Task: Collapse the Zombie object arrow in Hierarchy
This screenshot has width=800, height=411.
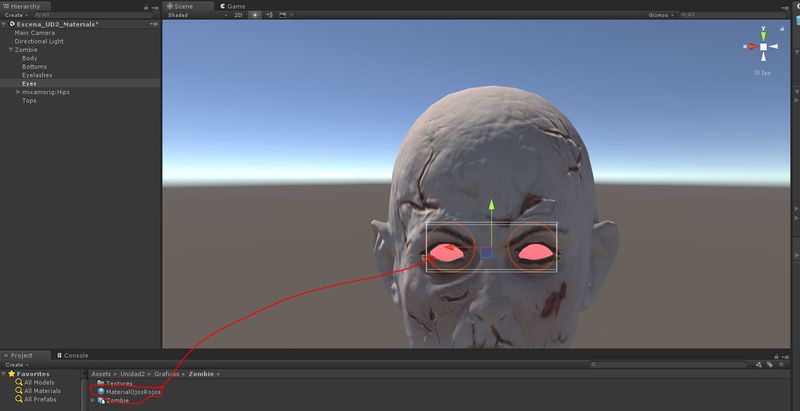Action: (x=11, y=49)
